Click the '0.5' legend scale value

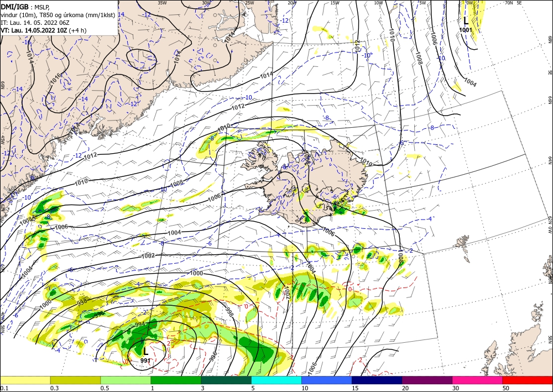pyautogui.click(x=105, y=388)
